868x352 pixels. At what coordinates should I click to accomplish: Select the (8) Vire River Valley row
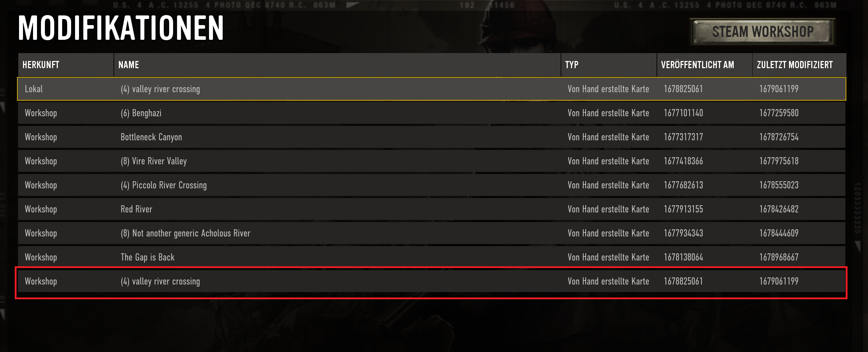pyautogui.click(x=432, y=161)
